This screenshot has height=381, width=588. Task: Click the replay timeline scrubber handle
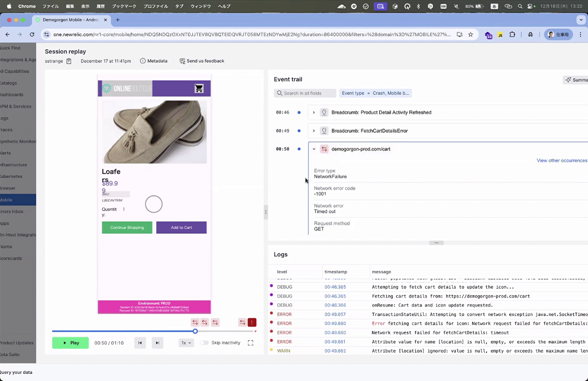195,331
